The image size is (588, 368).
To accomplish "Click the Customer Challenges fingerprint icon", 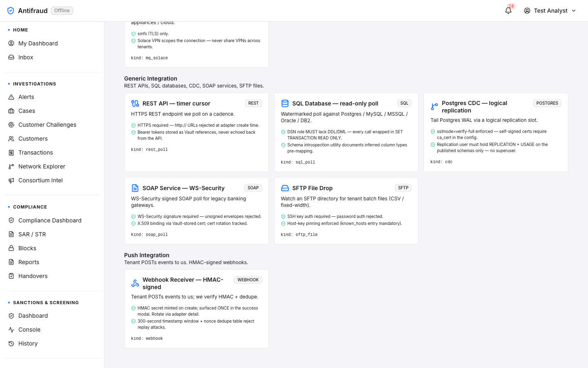I will coord(11,125).
